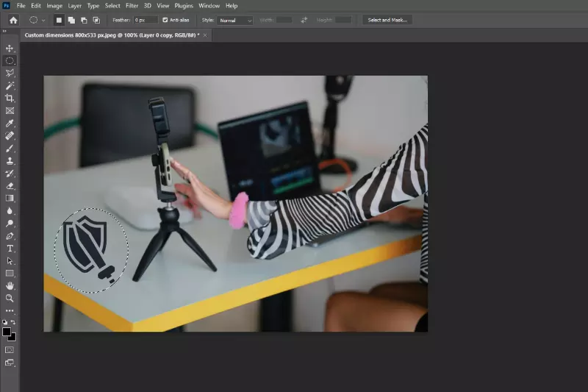Select the Brush tool
Viewport: 588px width, 392px height.
[10, 149]
